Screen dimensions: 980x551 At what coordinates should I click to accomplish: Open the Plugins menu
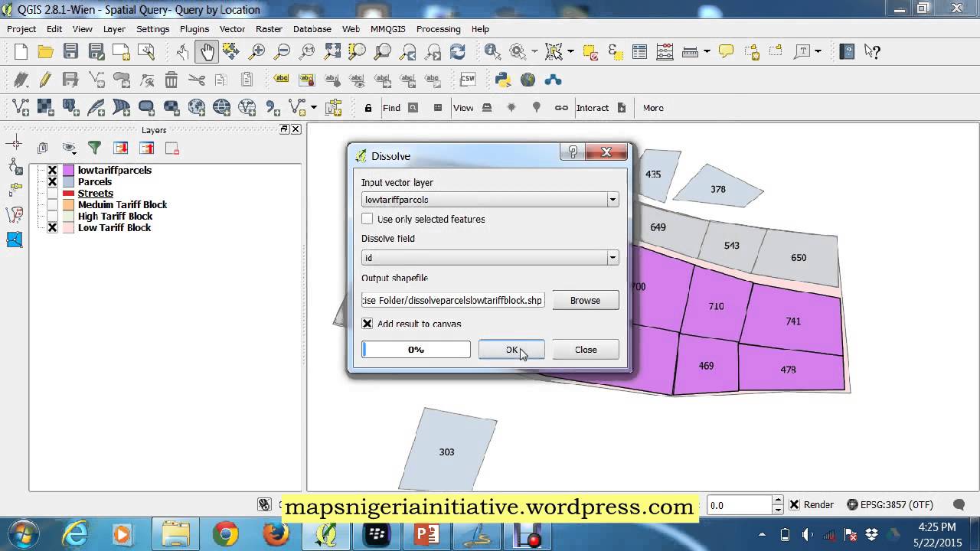[x=194, y=29]
